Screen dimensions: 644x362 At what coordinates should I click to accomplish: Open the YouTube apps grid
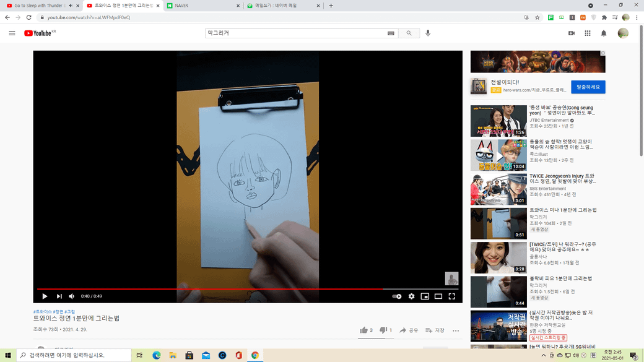tap(588, 33)
